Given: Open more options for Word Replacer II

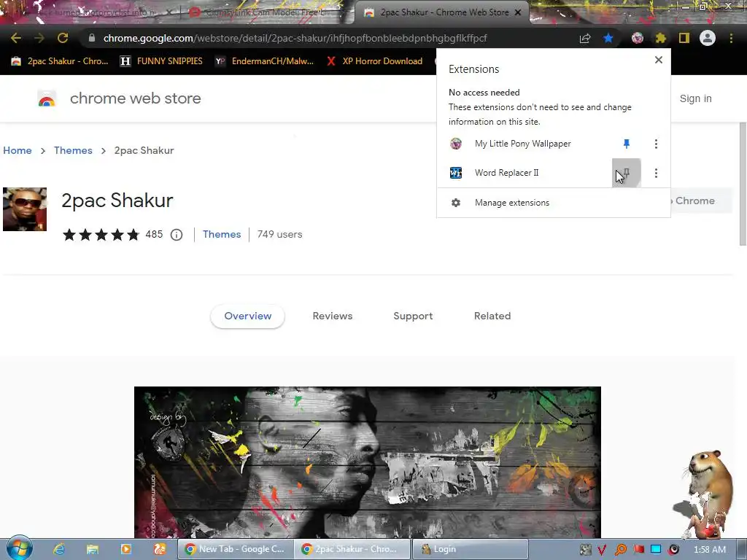Looking at the screenshot, I should click(656, 173).
